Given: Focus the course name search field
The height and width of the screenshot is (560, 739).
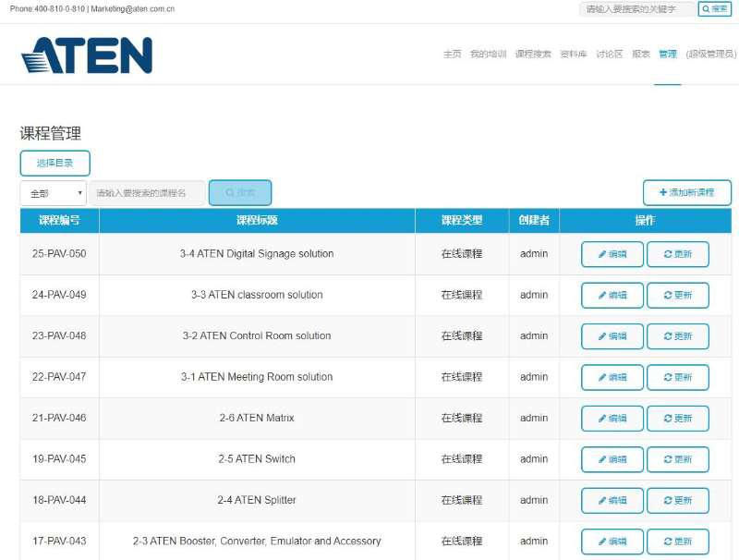Looking at the screenshot, I should pyautogui.click(x=147, y=193).
